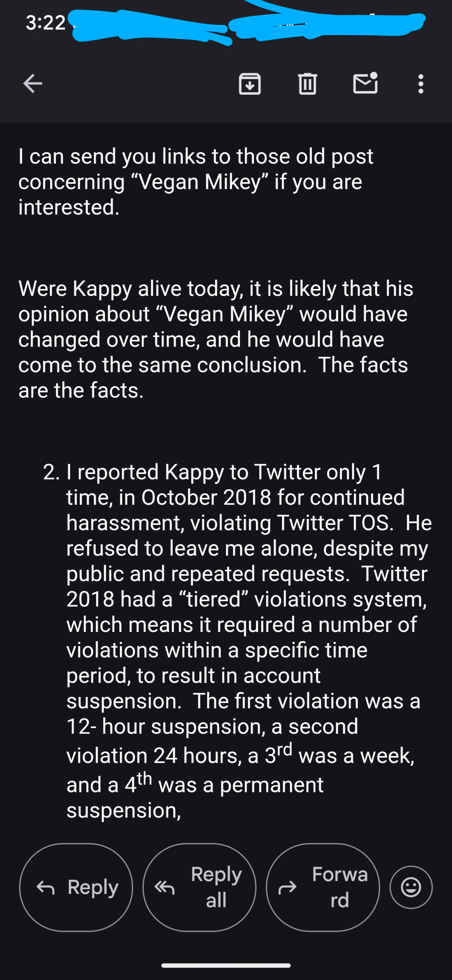Tap the home gesture bar at the bottom
452x980 pixels.
[226, 965]
